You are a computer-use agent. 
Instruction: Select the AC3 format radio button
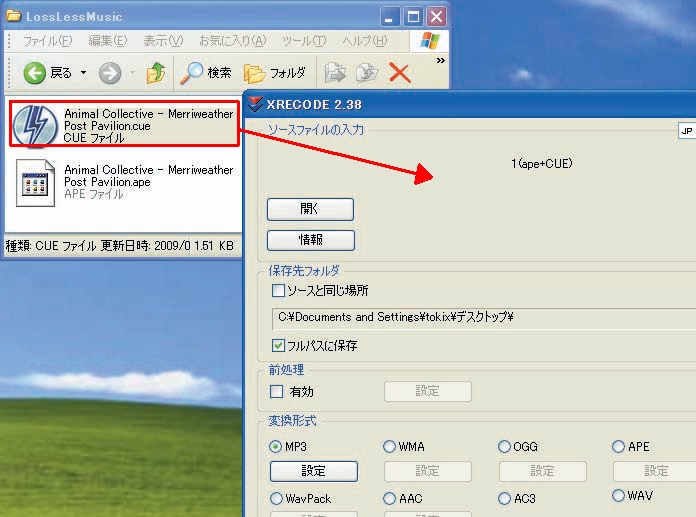tap(504, 499)
